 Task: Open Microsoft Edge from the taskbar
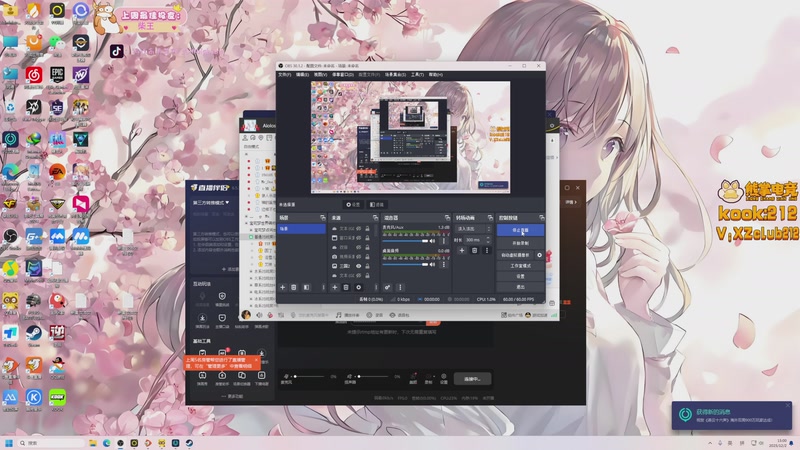tap(107, 443)
